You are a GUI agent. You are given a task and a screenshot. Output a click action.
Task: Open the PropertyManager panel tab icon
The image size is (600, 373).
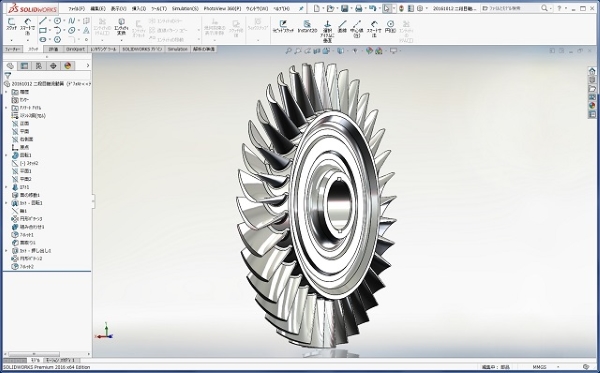[24, 66]
